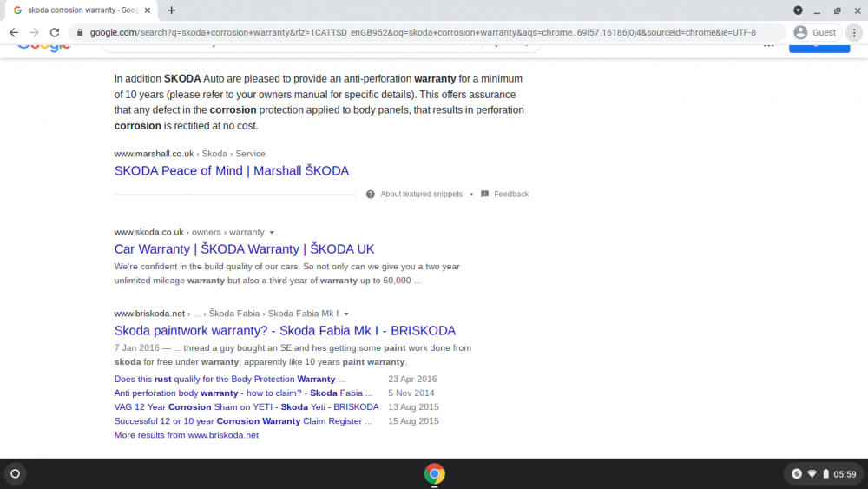Focus the address bar URL

[423, 33]
